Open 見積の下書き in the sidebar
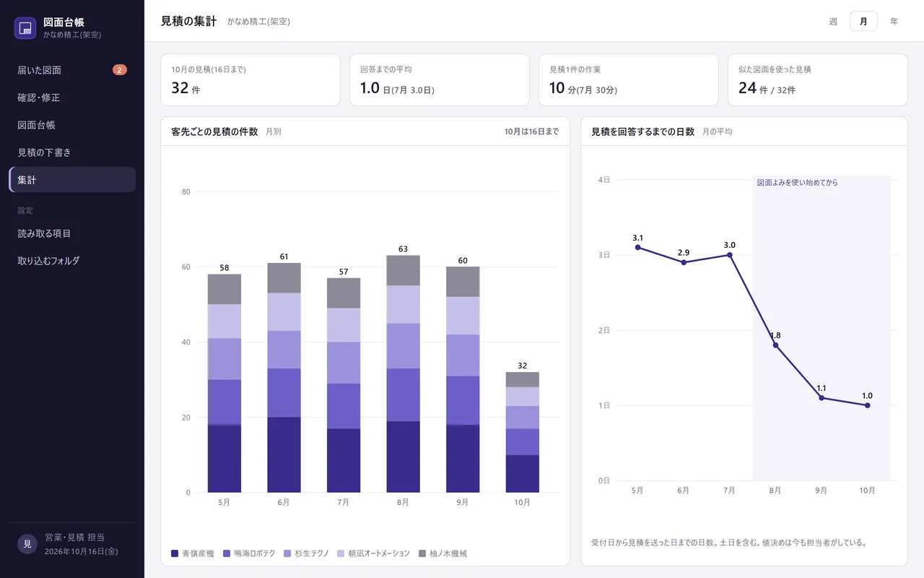924x578 pixels. [x=72, y=152]
